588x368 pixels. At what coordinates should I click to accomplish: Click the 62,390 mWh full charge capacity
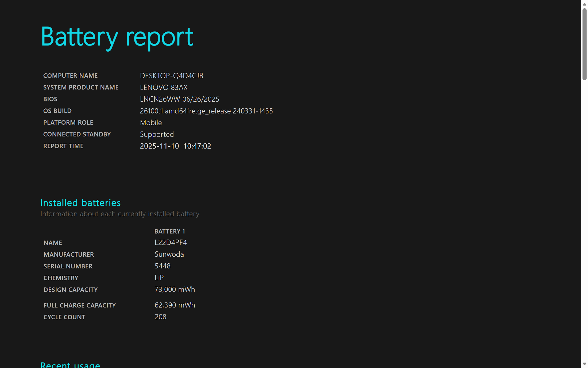click(175, 305)
